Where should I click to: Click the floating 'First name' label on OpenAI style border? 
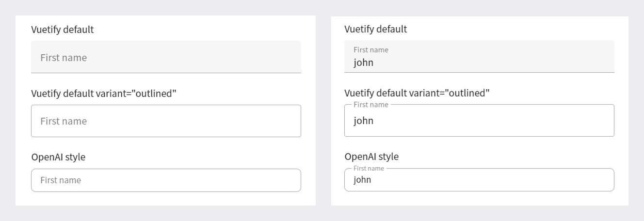pos(369,168)
